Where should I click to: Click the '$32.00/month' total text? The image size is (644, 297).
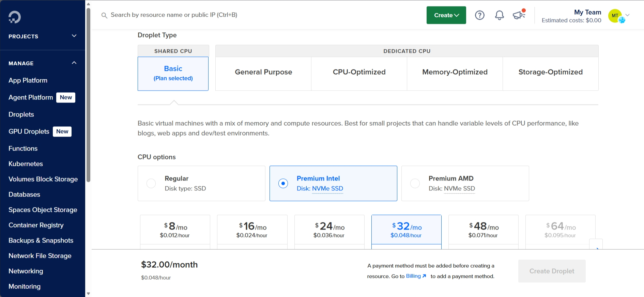169,265
